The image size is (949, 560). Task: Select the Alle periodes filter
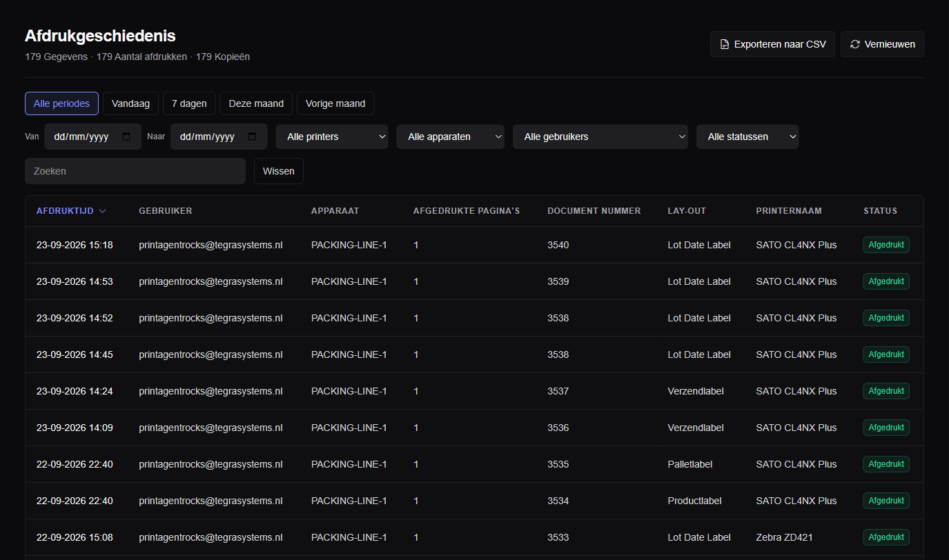click(61, 103)
